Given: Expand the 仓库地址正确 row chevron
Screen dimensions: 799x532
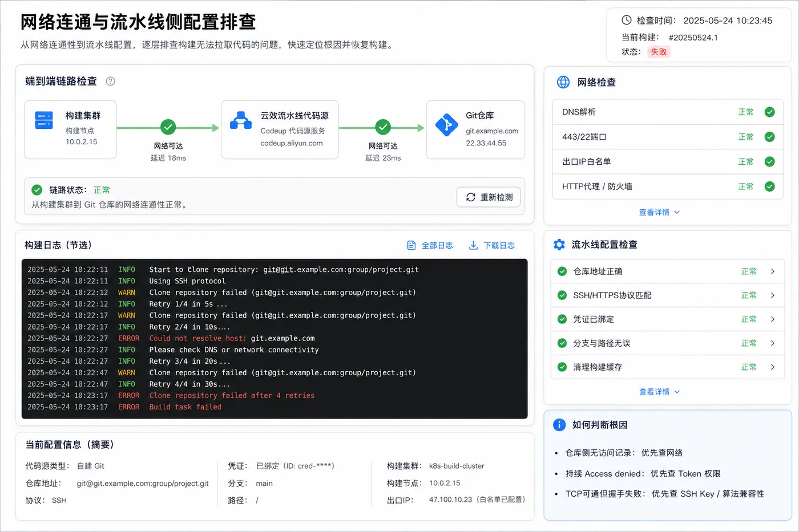Looking at the screenshot, I should point(773,271).
